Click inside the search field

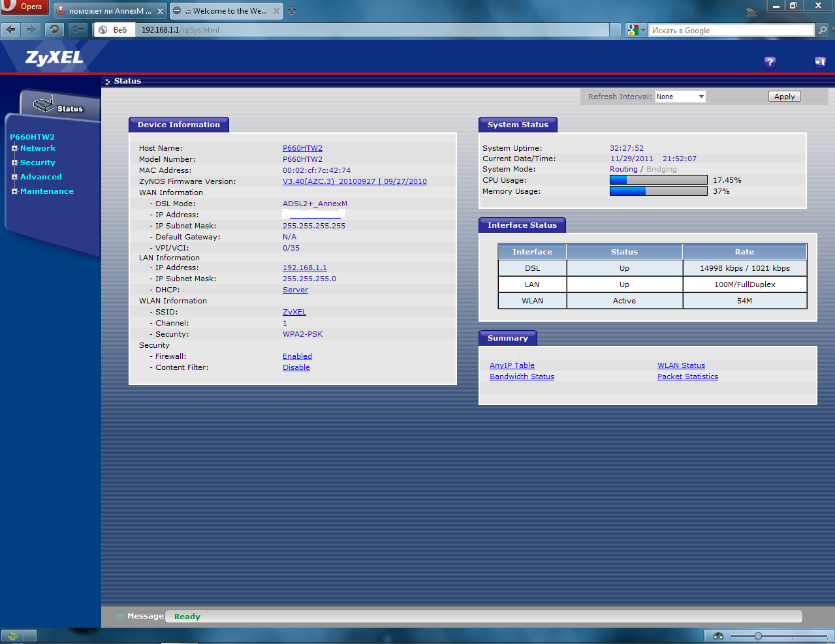coord(725,29)
